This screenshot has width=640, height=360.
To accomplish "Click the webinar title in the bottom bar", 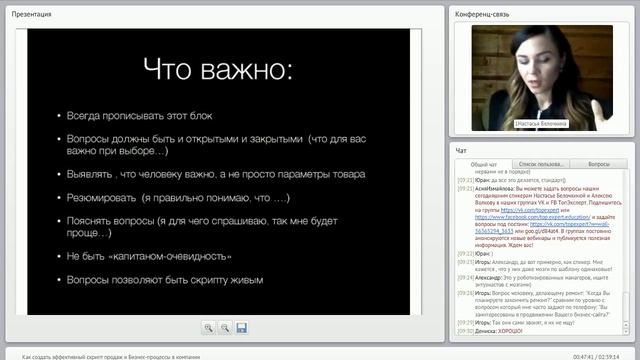I will pyautogui.click(x=111, y=357).
